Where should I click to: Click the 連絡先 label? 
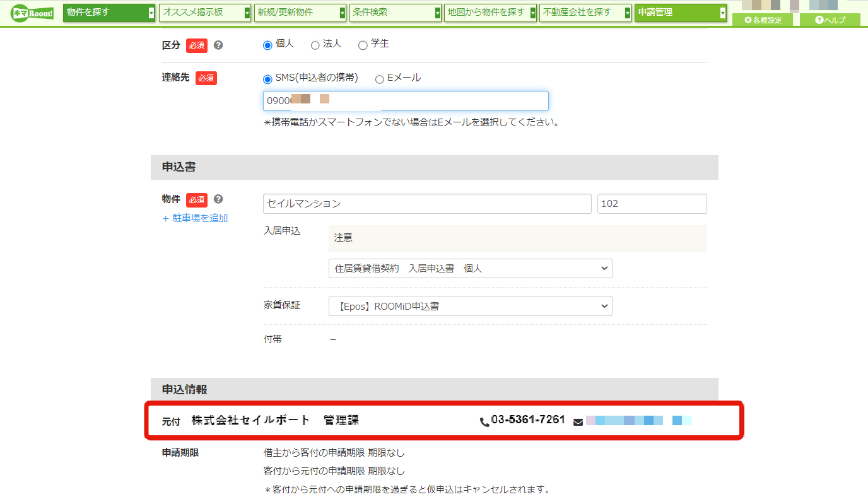pyautogui.click(x=176, y=78)
